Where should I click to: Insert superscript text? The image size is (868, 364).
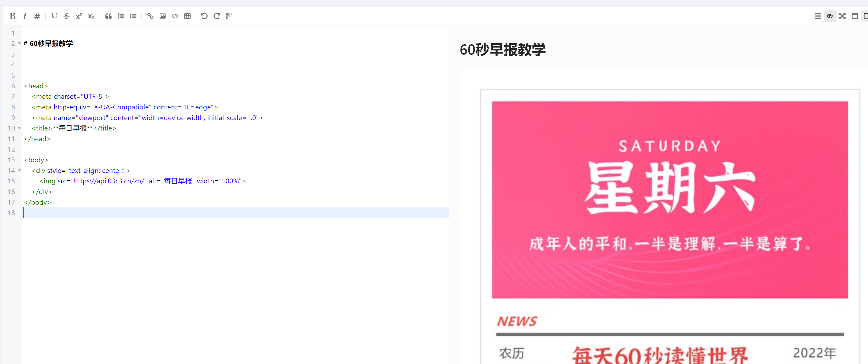[79, 16]
